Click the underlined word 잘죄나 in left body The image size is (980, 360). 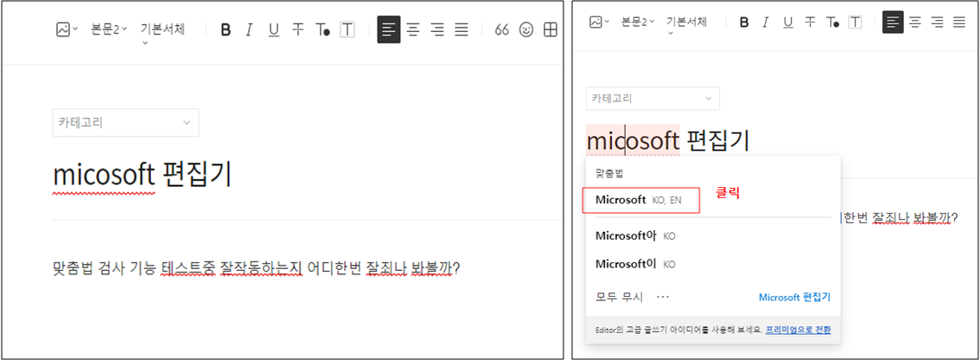coord(387,268)
